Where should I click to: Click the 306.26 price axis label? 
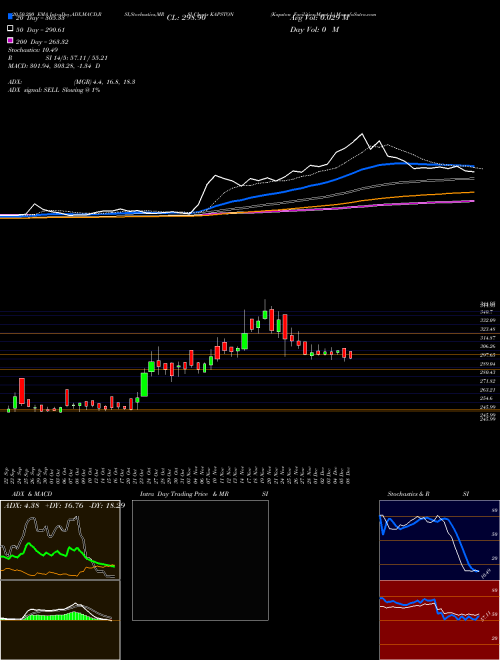(x=489, y=346)
